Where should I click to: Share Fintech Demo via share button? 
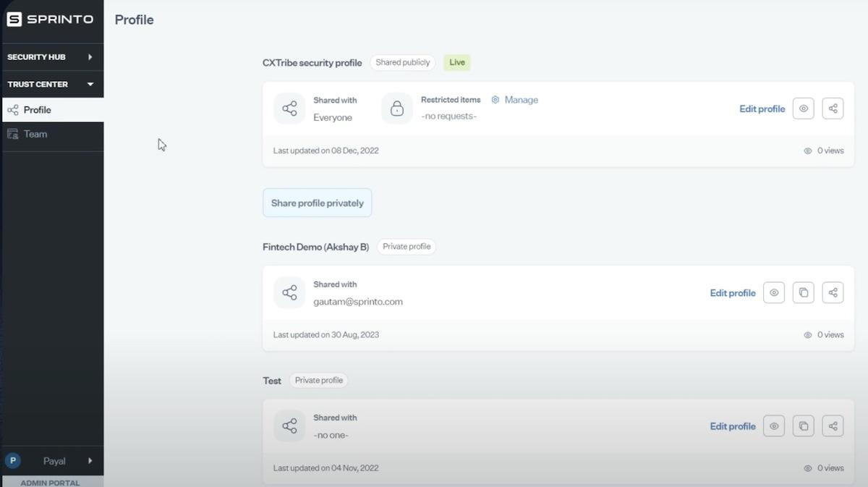click(x=833, y=292)
